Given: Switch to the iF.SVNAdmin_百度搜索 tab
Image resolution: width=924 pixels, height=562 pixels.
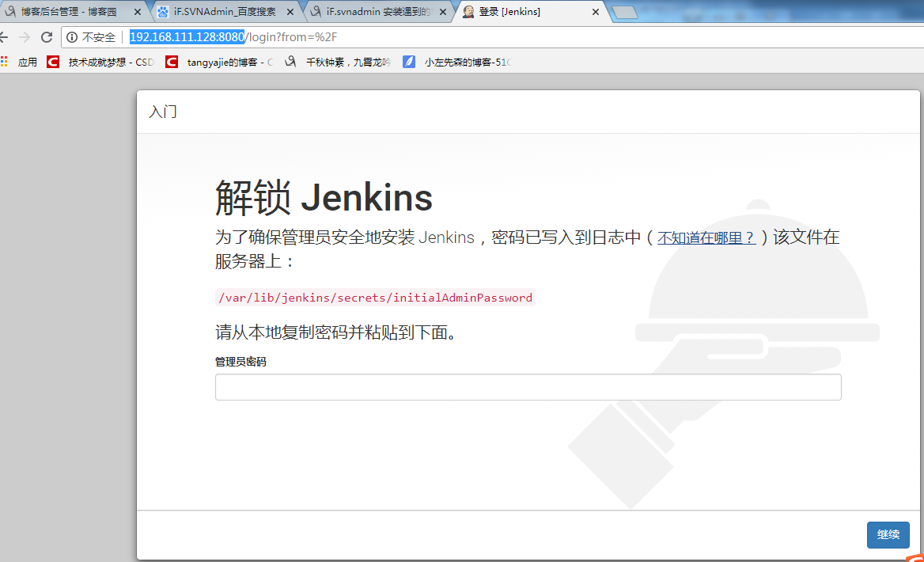Looking at the screenshot, I should click(224, 12).
